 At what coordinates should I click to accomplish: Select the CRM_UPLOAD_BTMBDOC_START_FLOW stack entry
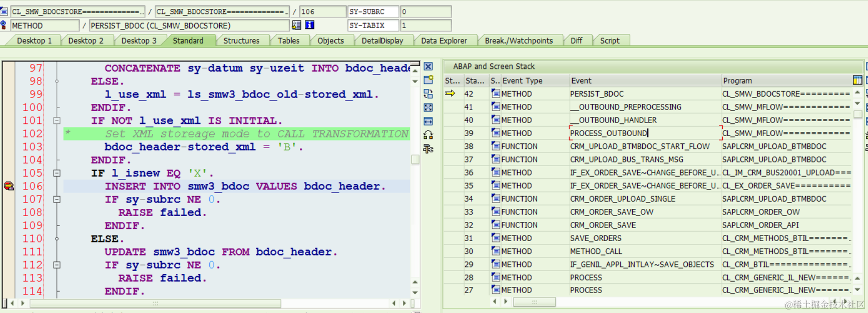[x=645, y=146]
